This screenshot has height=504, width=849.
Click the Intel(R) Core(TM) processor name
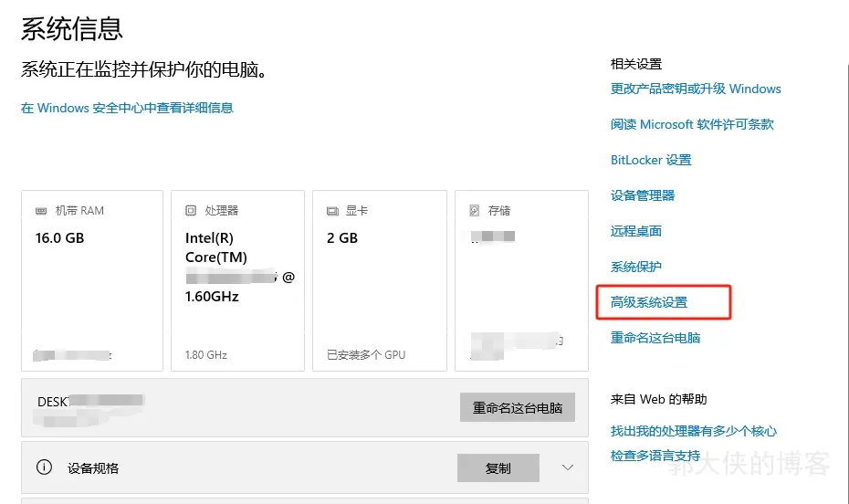coord(216,248)
